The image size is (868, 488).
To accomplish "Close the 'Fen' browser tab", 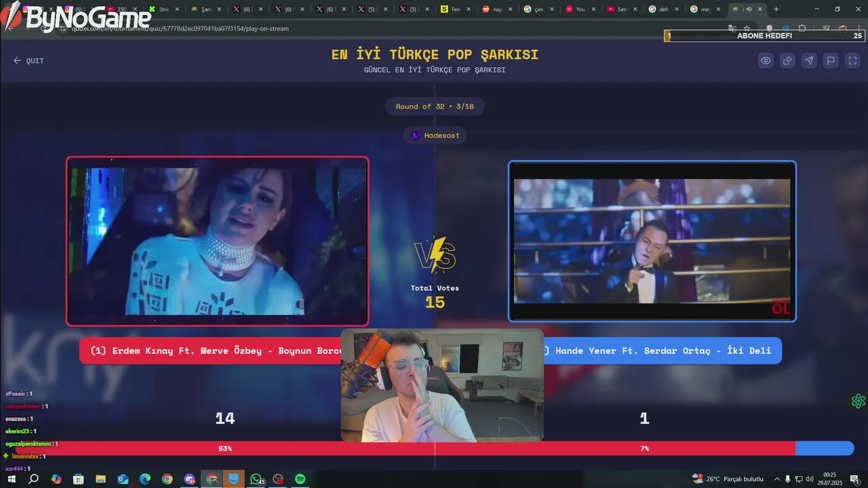I will pos(469,9).
